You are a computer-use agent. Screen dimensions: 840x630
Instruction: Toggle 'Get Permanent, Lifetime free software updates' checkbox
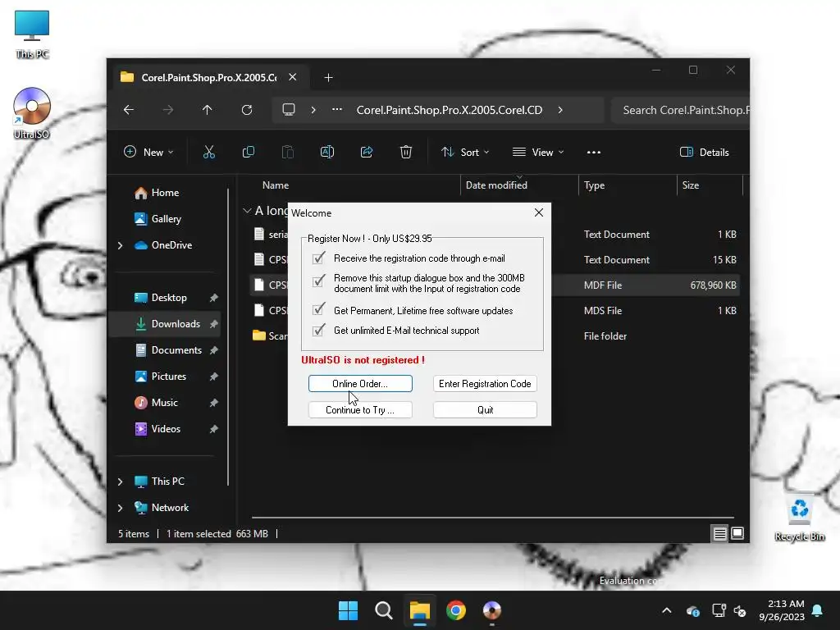[319, 309]
